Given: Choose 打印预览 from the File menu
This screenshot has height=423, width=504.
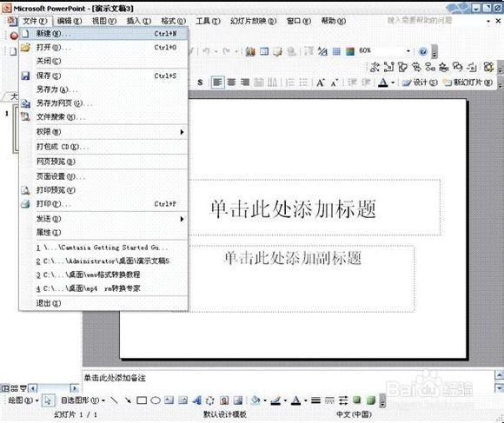Looking at the screenshot, I should 103,190.
